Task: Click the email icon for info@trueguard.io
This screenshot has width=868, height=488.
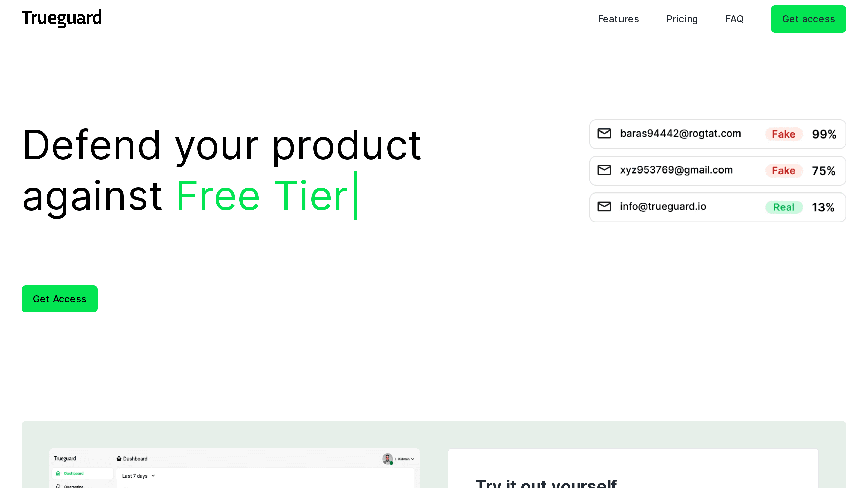Action: pos(604,206)
